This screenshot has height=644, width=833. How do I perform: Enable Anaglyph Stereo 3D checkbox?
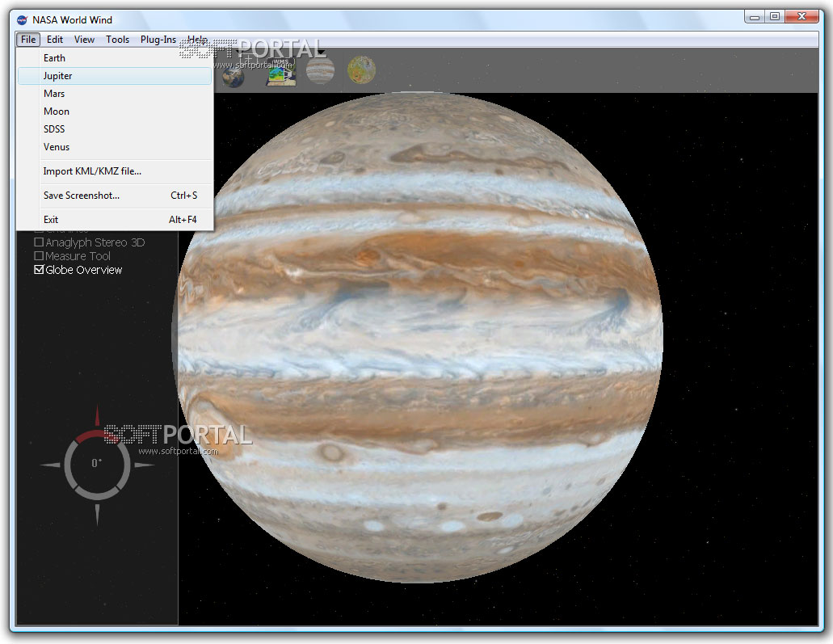pyautogui.click(x=39, y=242)
